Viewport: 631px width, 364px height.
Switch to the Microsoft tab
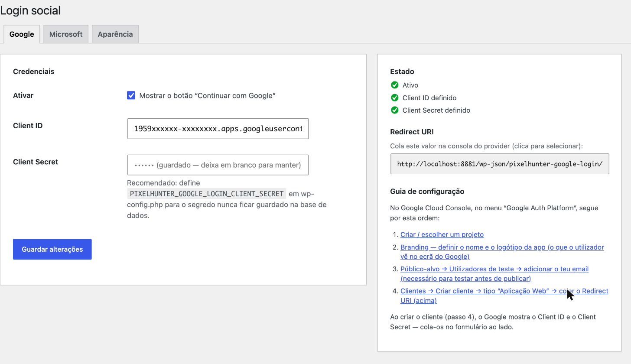pos(66,34)
